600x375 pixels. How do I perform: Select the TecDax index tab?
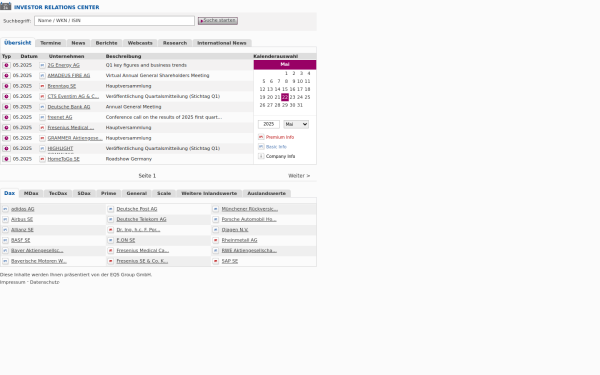pyautogui.click(x=58, y=193)
